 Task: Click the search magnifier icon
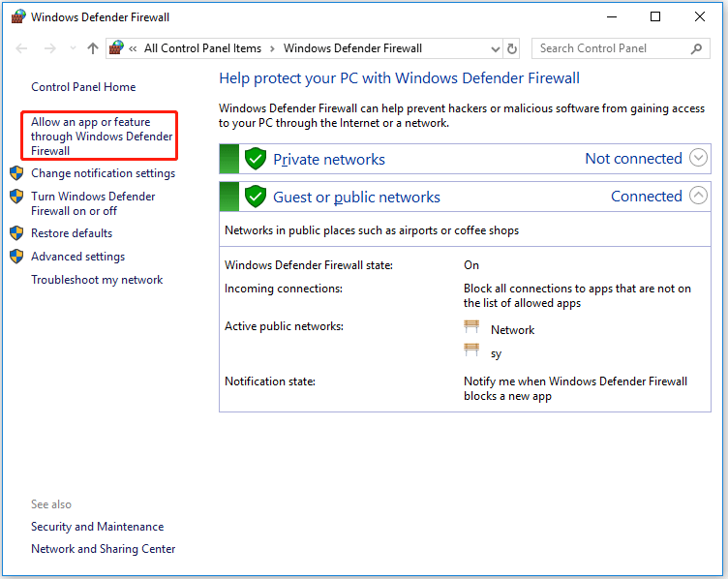coord(696,48)
